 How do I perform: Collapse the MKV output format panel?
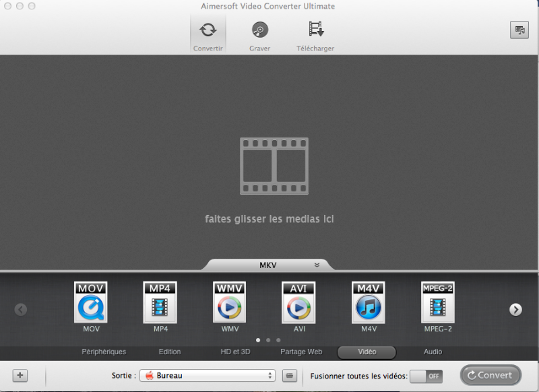point(317,265)
